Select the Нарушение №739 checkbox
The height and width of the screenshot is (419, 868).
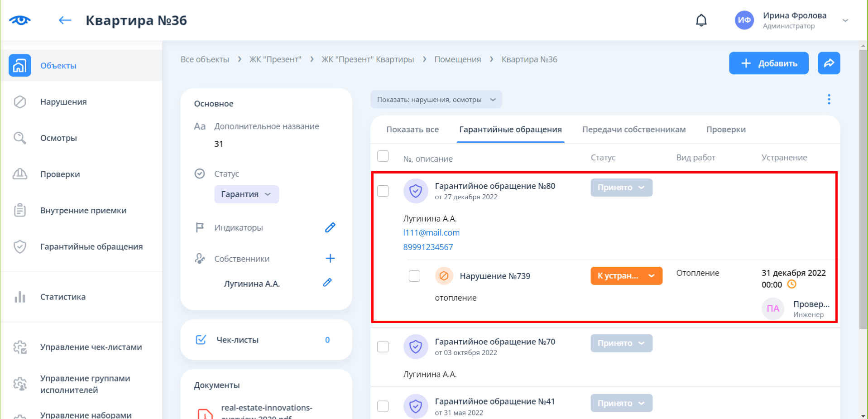click(414, 276)
